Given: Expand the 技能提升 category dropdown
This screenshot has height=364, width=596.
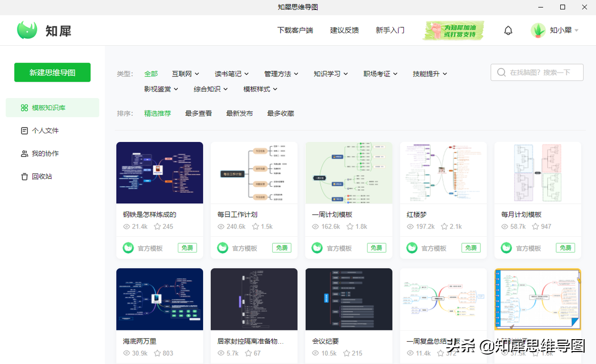Looking at the screenshot, I should [430, 73].
